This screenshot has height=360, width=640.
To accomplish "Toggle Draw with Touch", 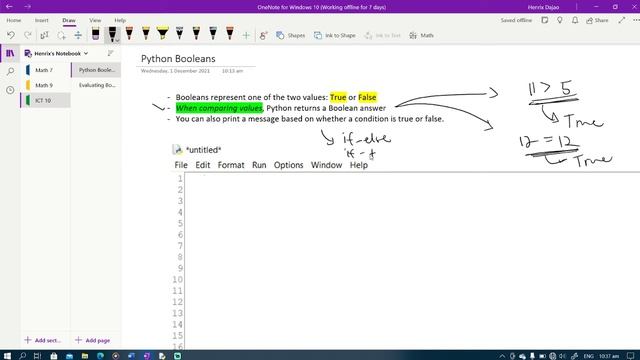I will [264, 36].
